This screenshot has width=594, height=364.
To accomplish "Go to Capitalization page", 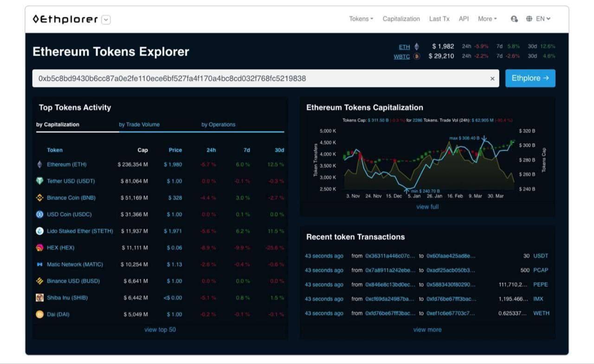I will [x=401, y=19].
